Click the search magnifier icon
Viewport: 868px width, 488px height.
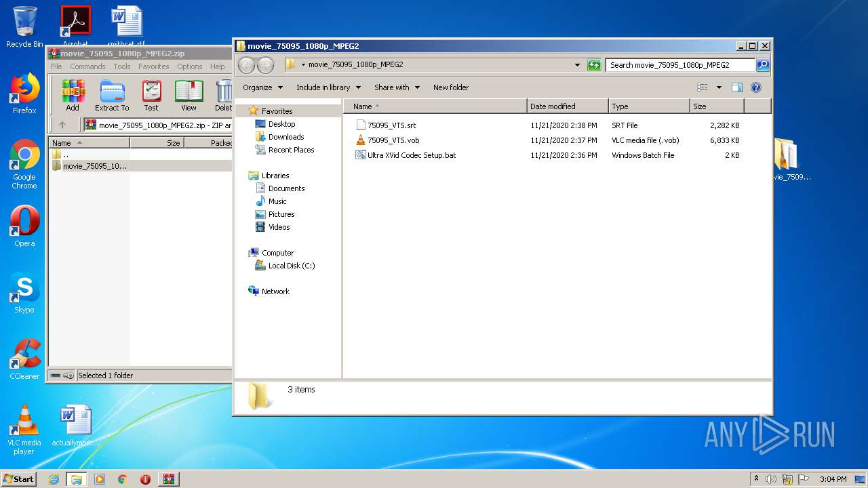763,65
